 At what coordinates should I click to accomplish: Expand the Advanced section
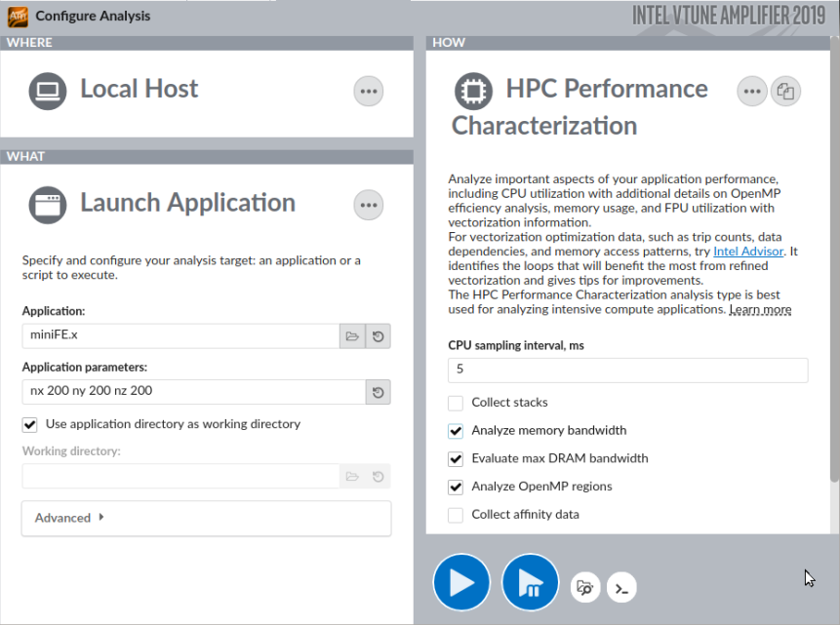pyautogui.click(x=69, y=518)
